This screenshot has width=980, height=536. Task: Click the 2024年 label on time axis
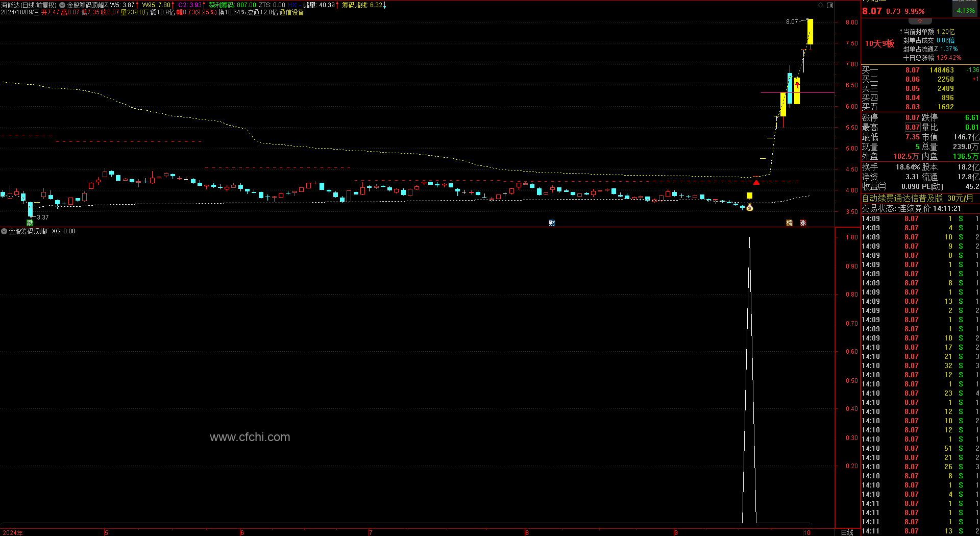coord(13,532)
